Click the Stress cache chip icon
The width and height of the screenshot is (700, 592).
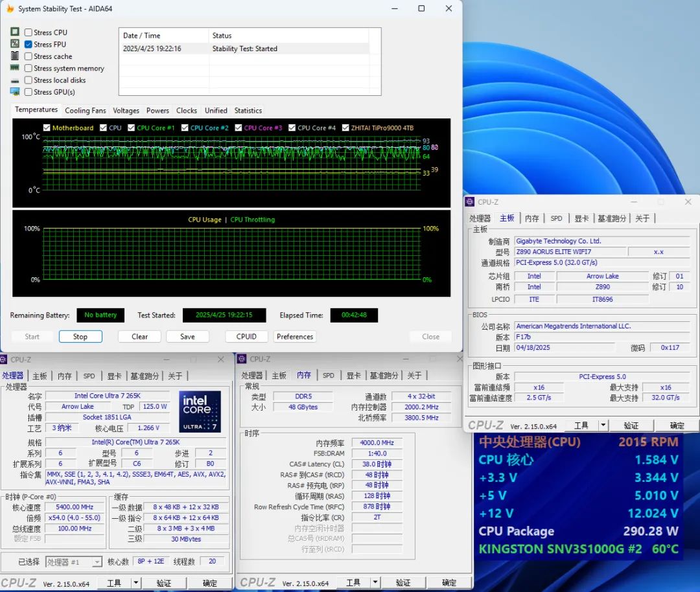[x=15, y=56]
